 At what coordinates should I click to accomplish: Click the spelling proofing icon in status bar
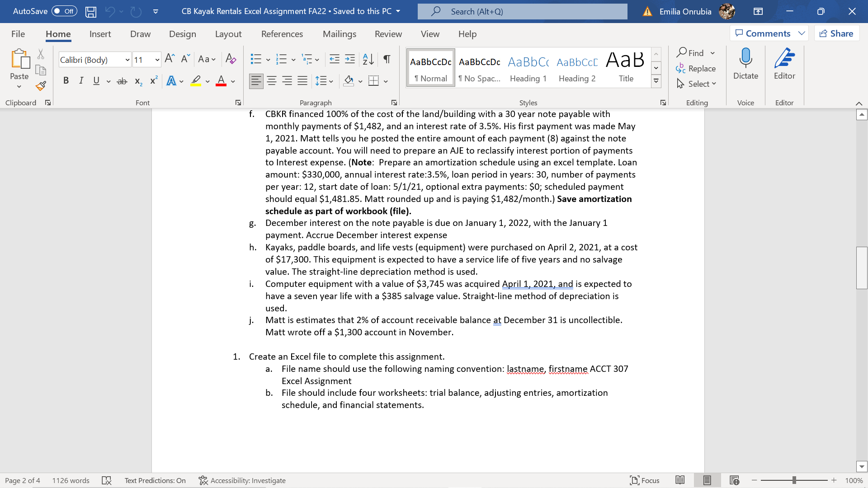(107, 480)
